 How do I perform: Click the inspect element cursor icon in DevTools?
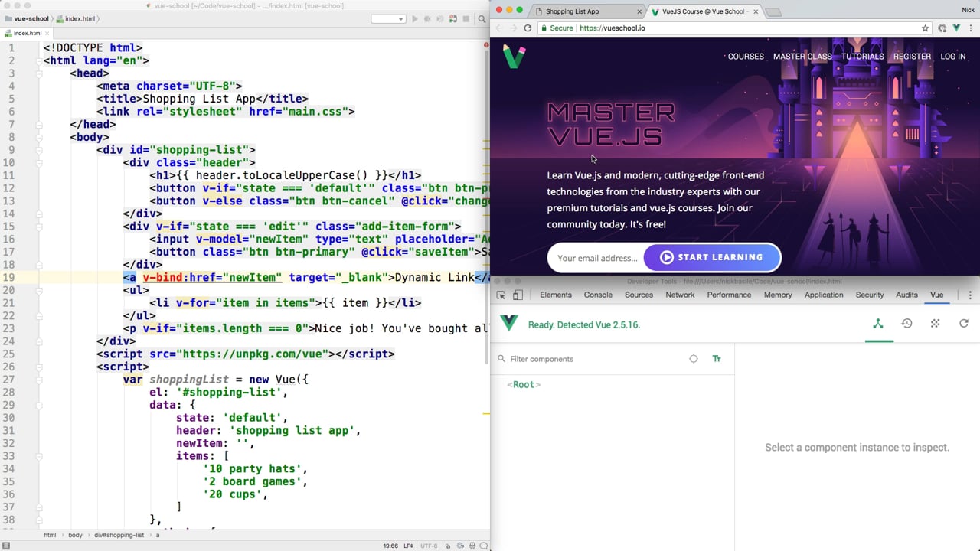click(x=501, y=295)
